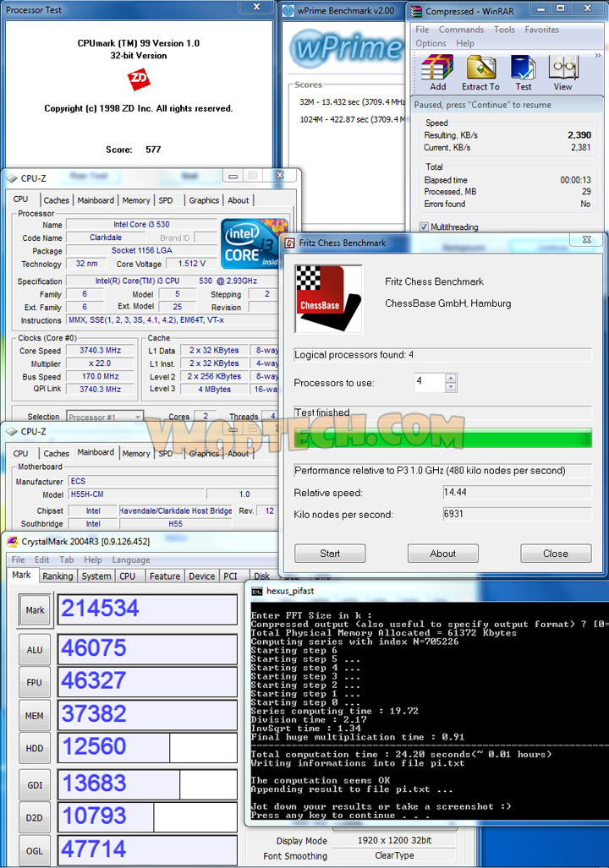The height and width of the screenshot is (868, 609).
Task: Switch to CrystalMark Ranking tab
Action: tap(58, 576)
